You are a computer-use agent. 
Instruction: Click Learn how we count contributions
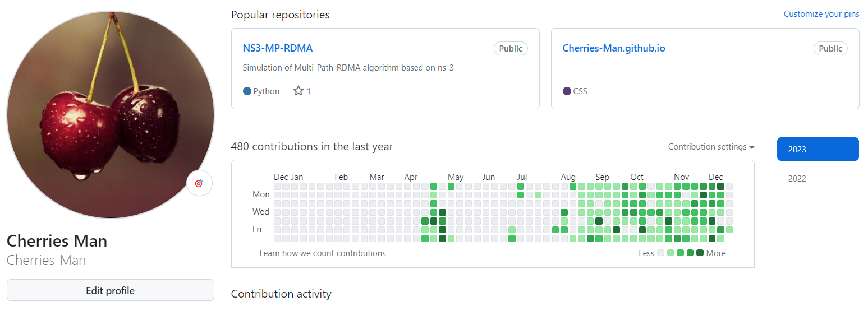(x=322, y=253)
